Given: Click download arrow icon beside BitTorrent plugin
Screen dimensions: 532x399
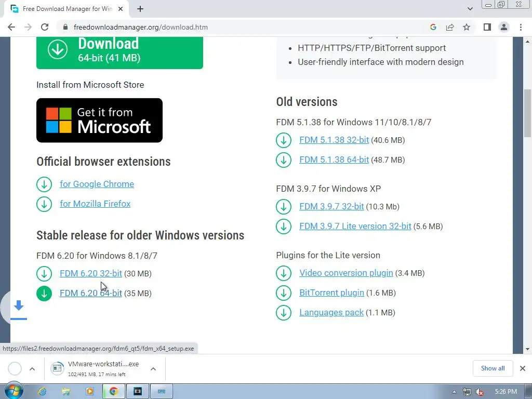Looking at the screenshot, I should pos(284,293).
